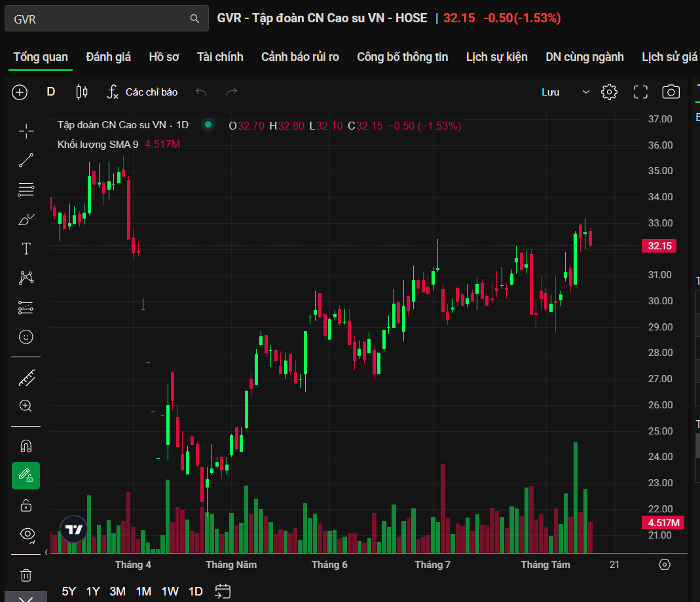Screen dimensions: 700x602
Task: Click Khối lượng SMA 9 indicator label
Action: [x=98, y=144]
